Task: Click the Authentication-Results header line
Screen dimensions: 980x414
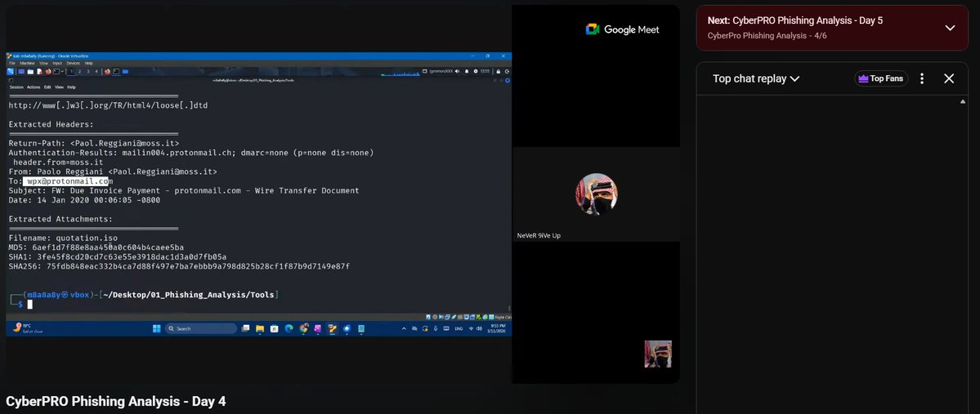Action: 191,153
